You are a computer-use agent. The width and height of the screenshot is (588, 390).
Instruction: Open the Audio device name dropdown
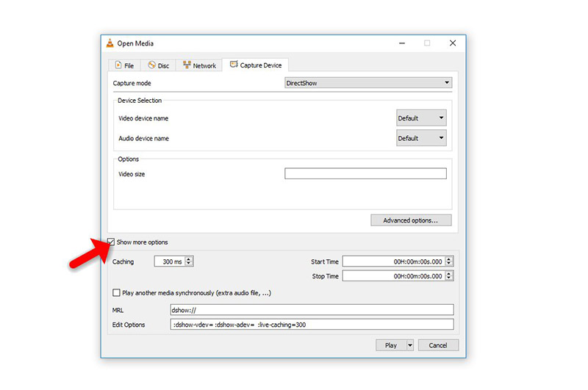[x=421, y=138]
